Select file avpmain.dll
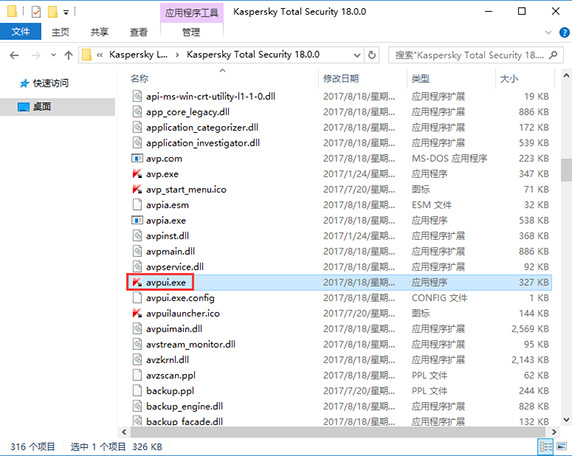572x456 pixels. [170, 251]
